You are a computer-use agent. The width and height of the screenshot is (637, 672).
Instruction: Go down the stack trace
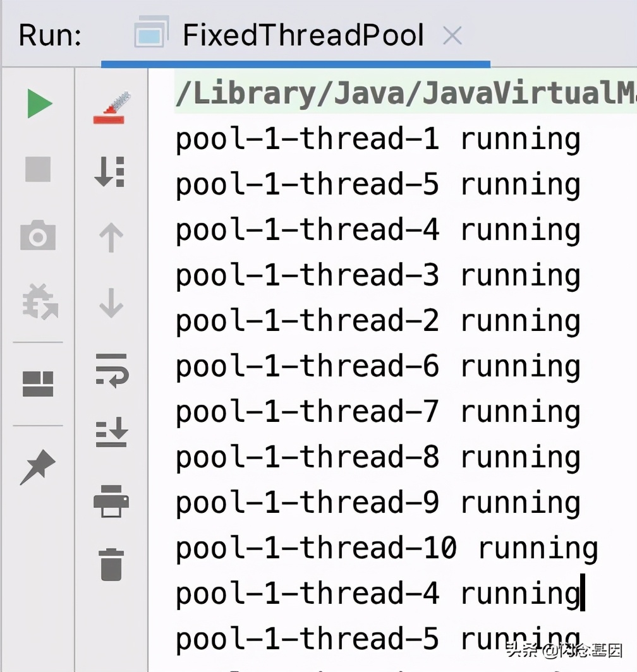[111, 303]
